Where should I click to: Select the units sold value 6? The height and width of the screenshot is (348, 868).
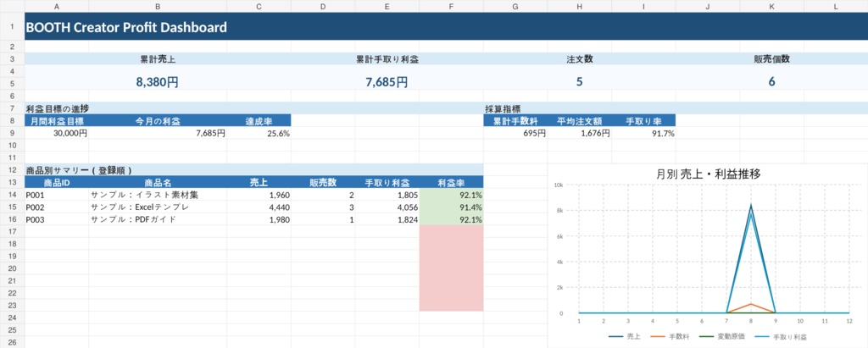pyautogui.click(x=771, y=82)
